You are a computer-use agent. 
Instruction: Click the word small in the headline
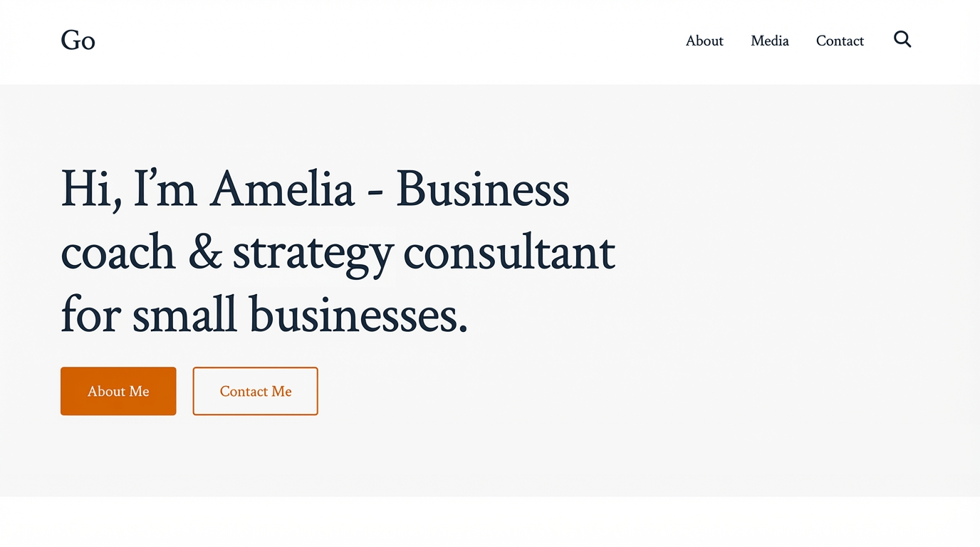click(184, 315)
